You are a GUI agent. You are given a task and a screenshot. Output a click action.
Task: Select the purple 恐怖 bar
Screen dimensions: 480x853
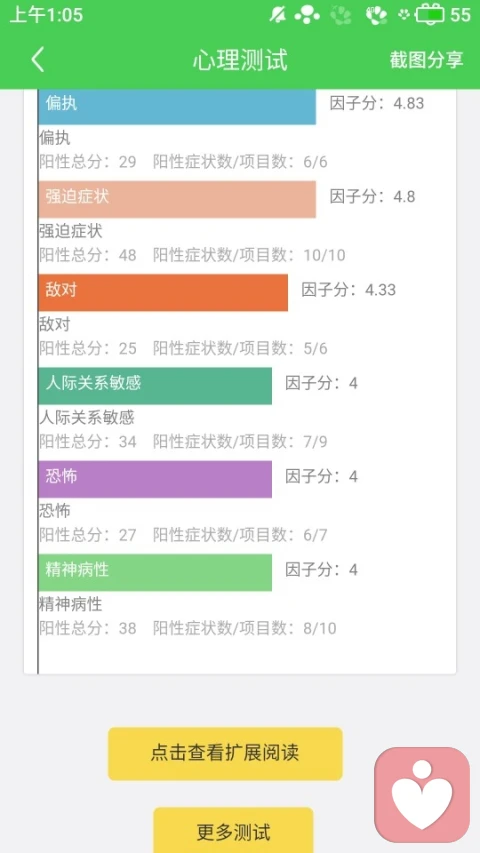[x=155, y=479]
